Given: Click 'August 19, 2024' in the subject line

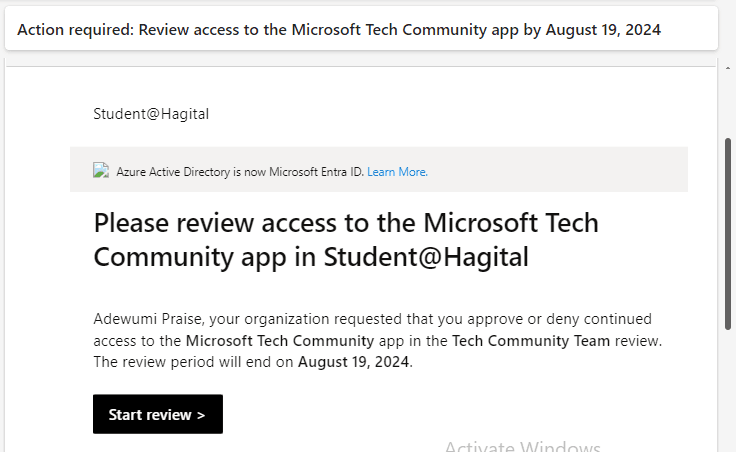Looking at the screenshot, I should [x=604, y=29].
